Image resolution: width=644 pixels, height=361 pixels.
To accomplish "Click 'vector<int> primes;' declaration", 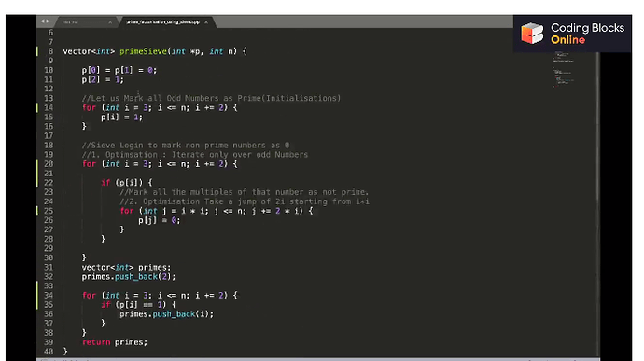I will click(126, 268).
